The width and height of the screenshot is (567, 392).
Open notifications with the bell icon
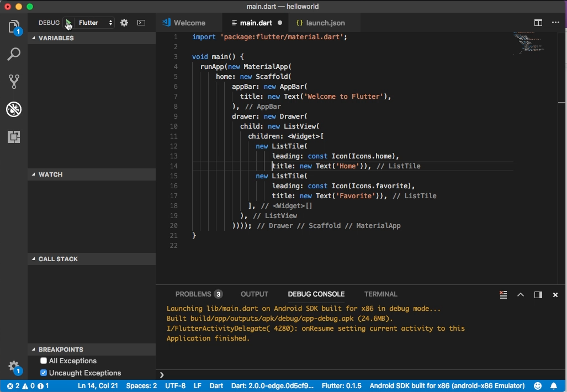click(554, 386)
